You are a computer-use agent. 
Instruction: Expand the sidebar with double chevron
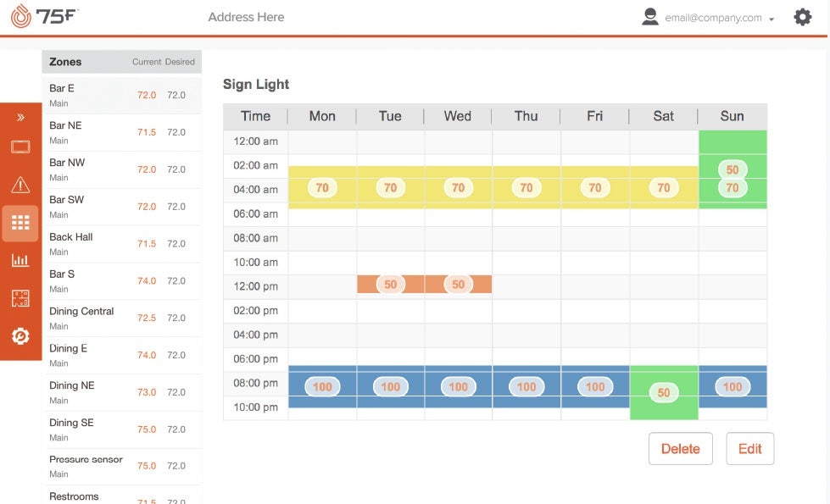(x=20, y=117)
